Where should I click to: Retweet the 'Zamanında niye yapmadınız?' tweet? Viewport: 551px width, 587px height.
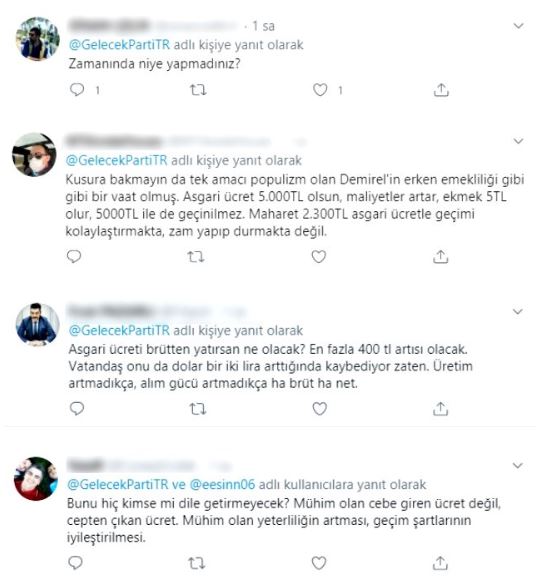tap(198, 90)
